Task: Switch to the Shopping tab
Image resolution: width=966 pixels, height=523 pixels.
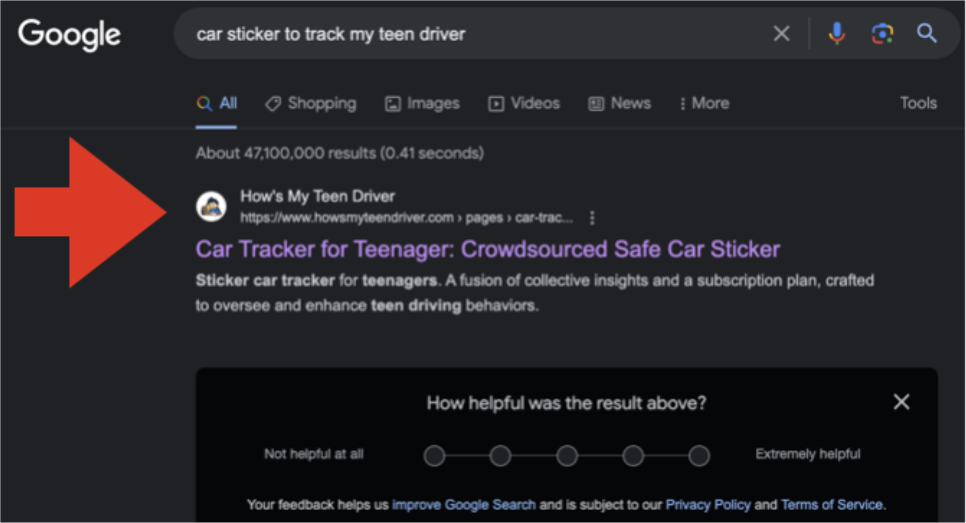Action: pos(310,103)
